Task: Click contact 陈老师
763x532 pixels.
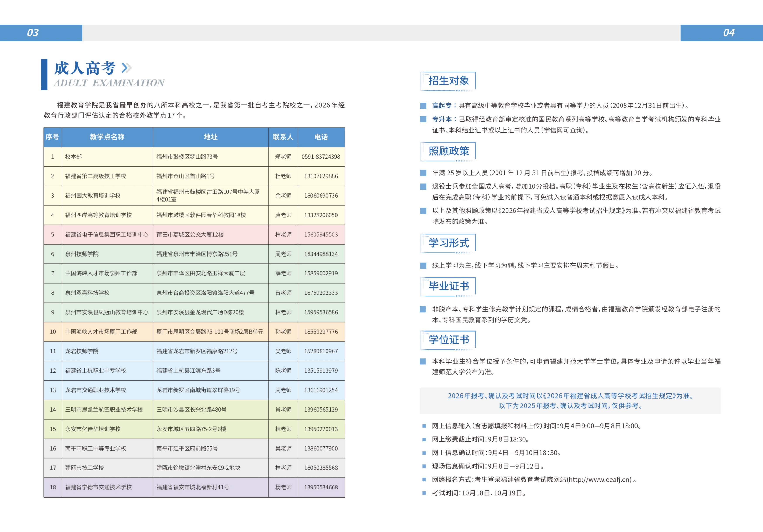Action: coord(283,371)
